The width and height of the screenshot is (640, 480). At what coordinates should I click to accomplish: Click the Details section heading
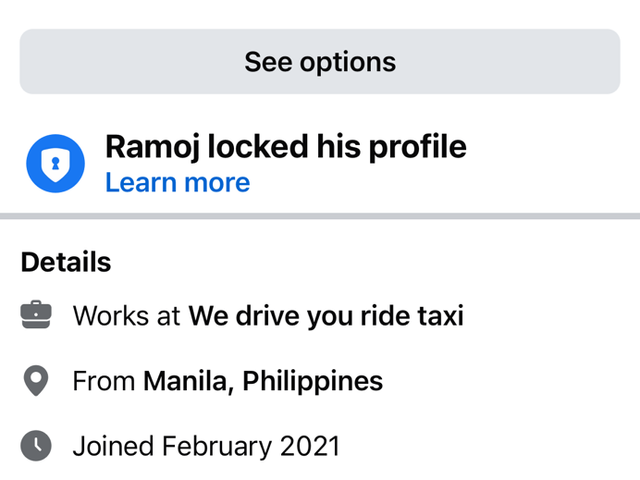66,262
